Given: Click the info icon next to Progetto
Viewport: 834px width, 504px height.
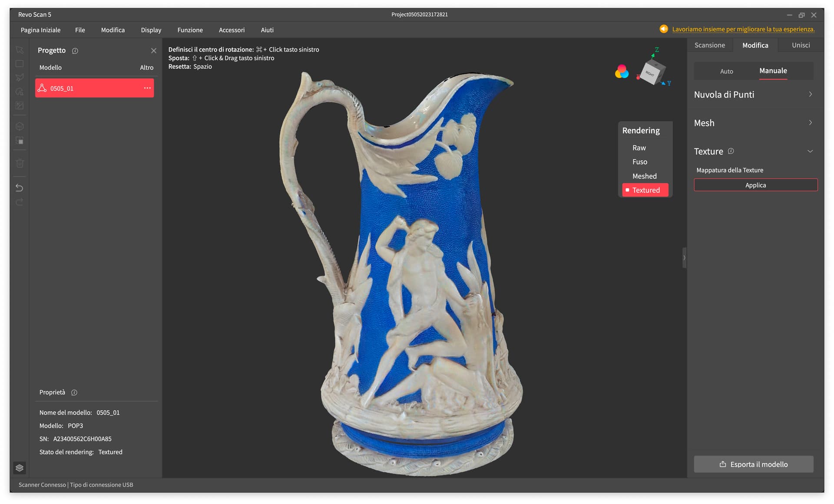Looking at the screenshot, I should tap(75, 51).
